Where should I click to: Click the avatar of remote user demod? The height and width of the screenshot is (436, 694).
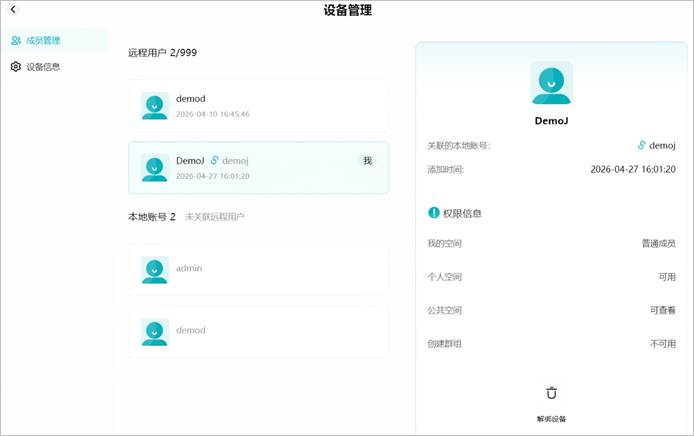tap(154, 106)
